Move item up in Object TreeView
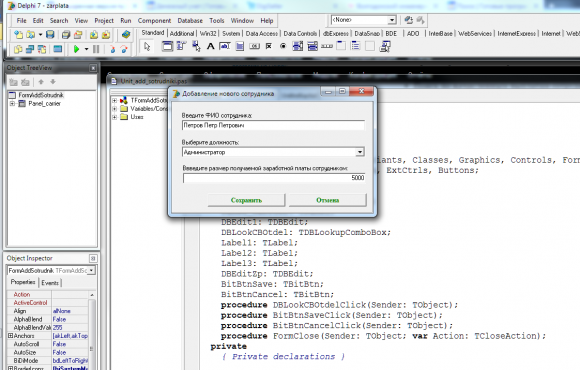 point(41,82)
